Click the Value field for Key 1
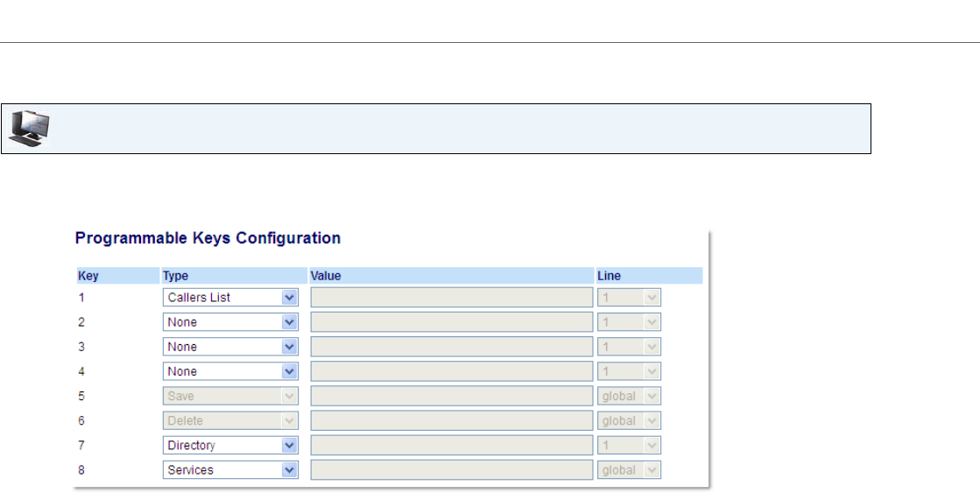Image resolution: width=980 pixels, height=493 pixels. [x=451, y=298]
